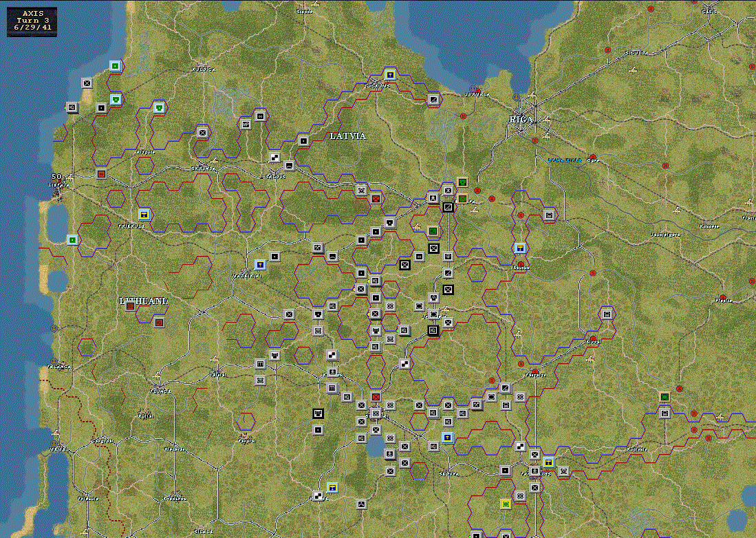Select the checkered counter northwest of Saldus

(x=274, y=157)
